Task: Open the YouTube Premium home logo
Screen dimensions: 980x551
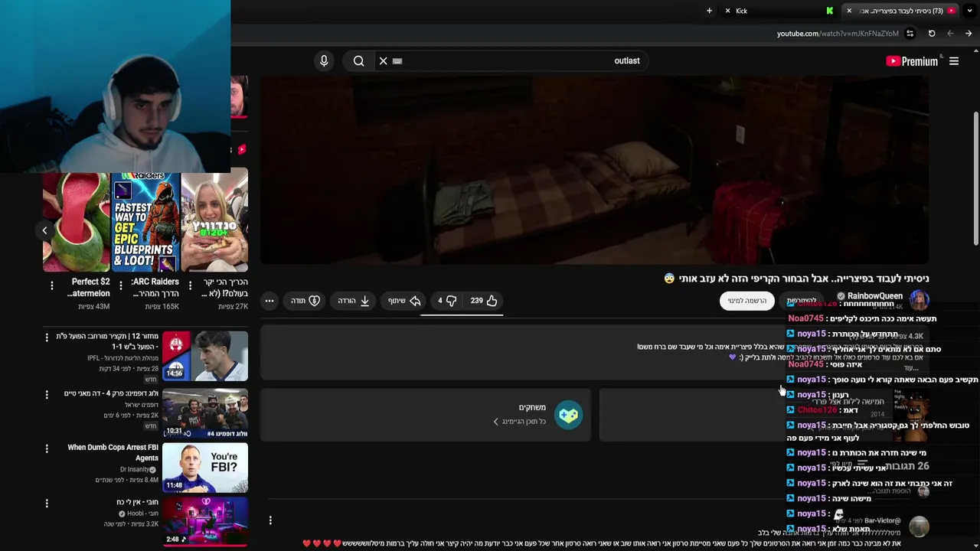Action: click(912, 61)
